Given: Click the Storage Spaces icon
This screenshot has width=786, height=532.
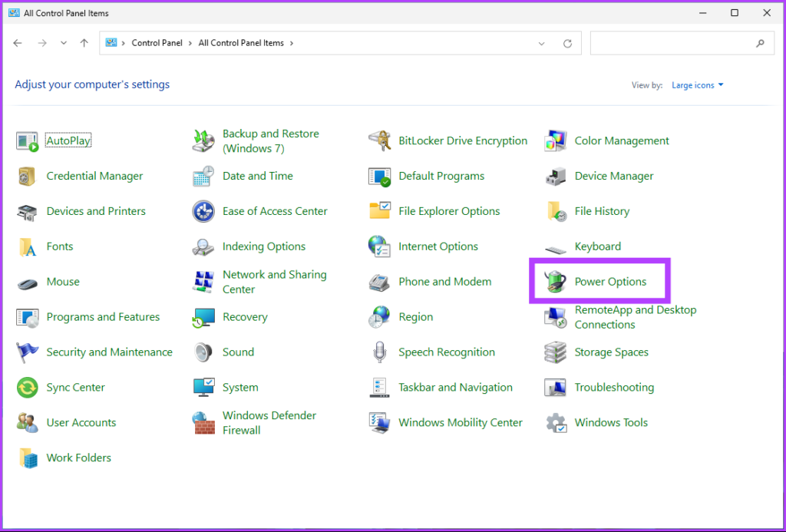Looking at the screenshot, I should pyautogui.click(x=555, y=352).
